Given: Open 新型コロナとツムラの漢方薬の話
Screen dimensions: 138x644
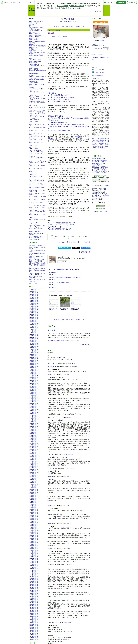Looking at the screenshot, I should tap(59, 283).
